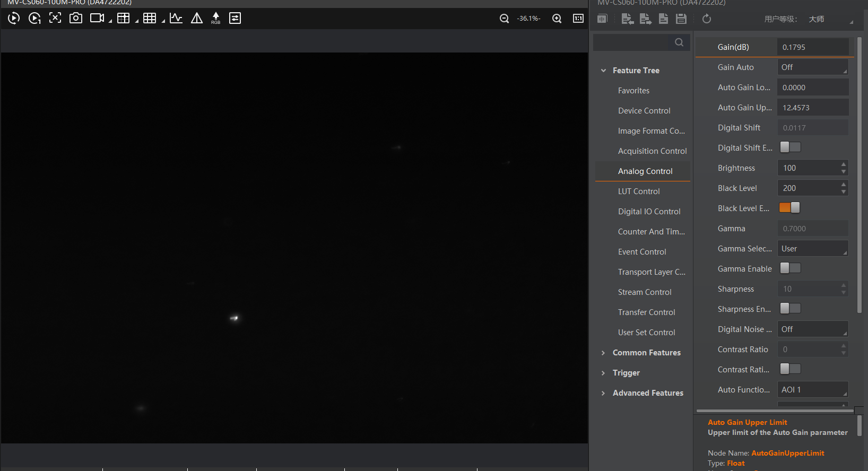Click the video record icon
The width and height of the screenshot is (868, 471).
(x=97, y=18)
